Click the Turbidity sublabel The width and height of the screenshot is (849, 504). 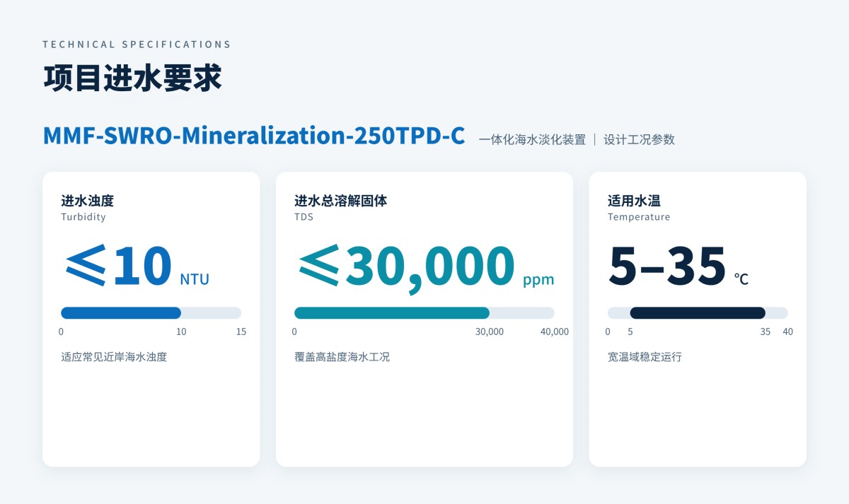(x=83, y=217)
